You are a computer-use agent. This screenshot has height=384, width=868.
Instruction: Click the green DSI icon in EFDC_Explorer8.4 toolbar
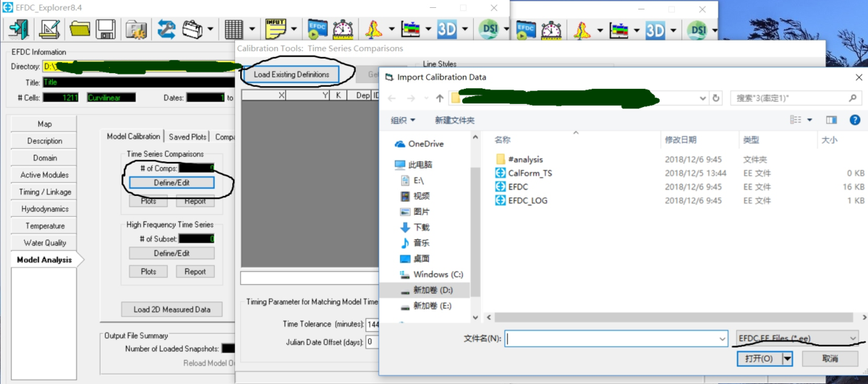click(x=488, y=29)
